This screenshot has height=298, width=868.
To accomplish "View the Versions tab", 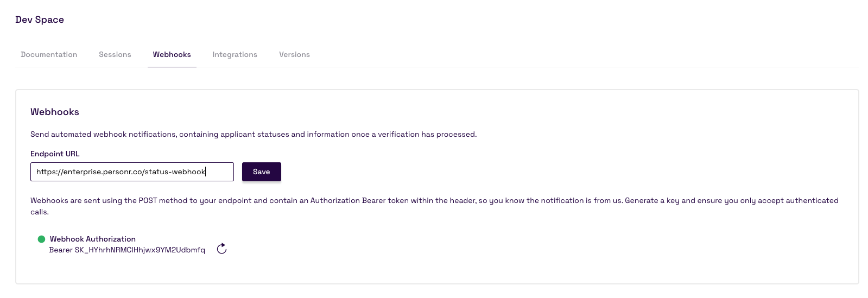I will [294, 54].
